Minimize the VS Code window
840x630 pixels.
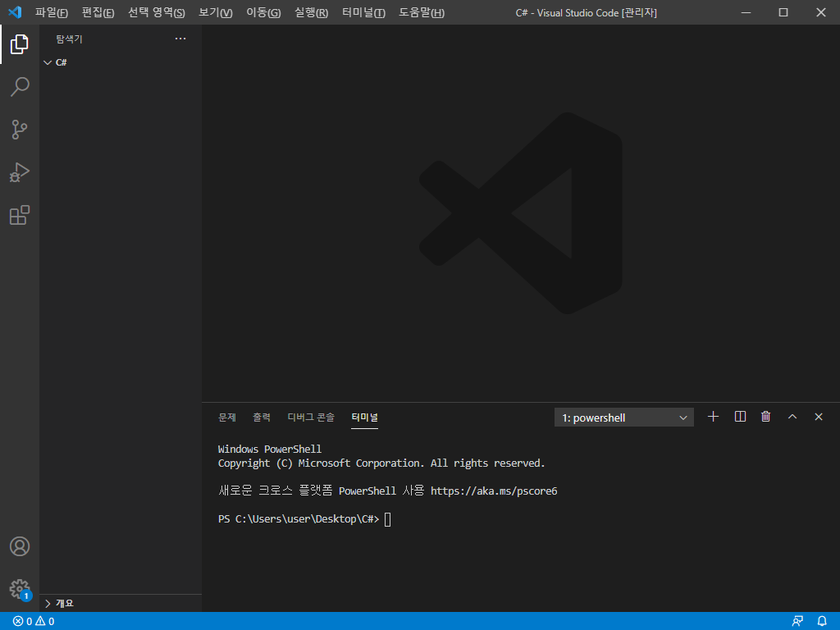[x=746, y=12]
